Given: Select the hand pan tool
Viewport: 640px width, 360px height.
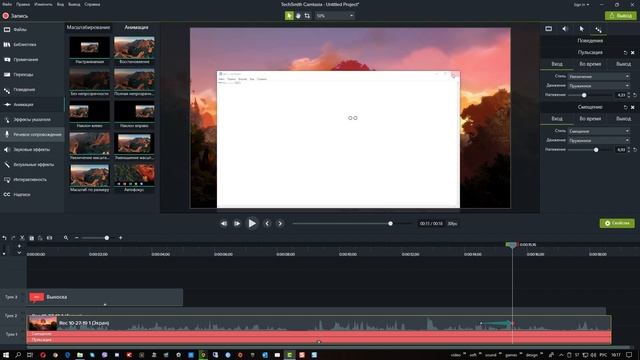Looking at the screenshot, I should [298, 16].
